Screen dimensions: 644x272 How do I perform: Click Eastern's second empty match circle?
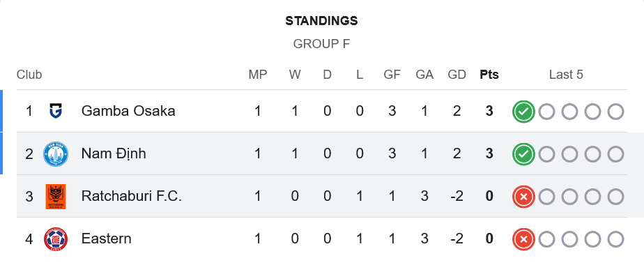coord(569,239)
